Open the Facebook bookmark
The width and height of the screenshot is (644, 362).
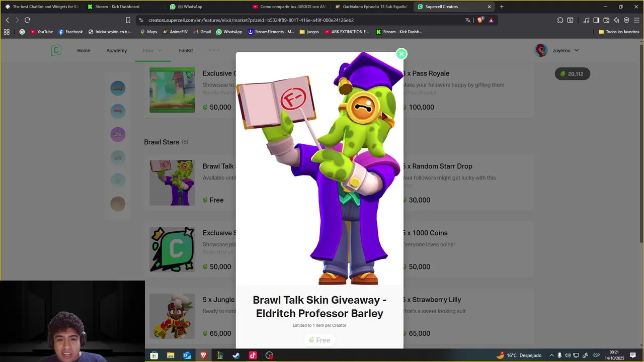point(70,32)
